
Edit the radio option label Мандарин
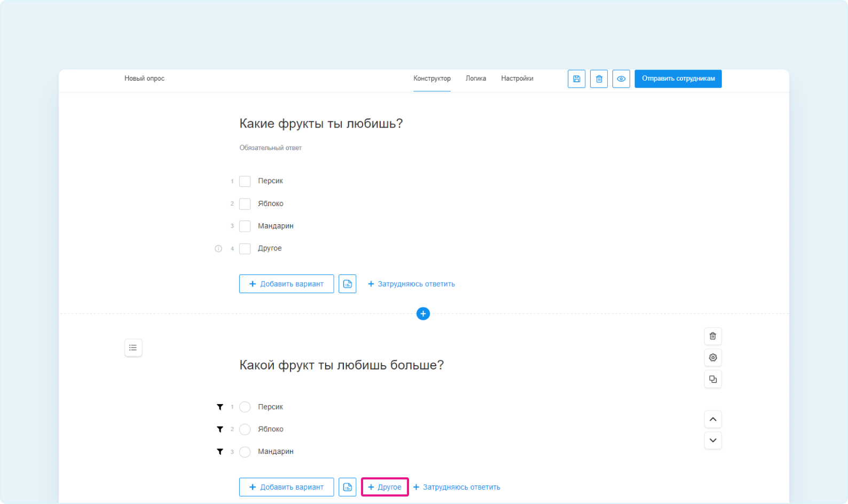tap(276, 452)
